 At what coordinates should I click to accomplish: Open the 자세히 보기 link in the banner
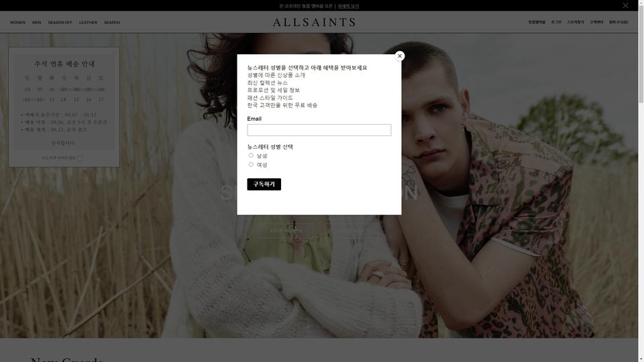[348, 6]
